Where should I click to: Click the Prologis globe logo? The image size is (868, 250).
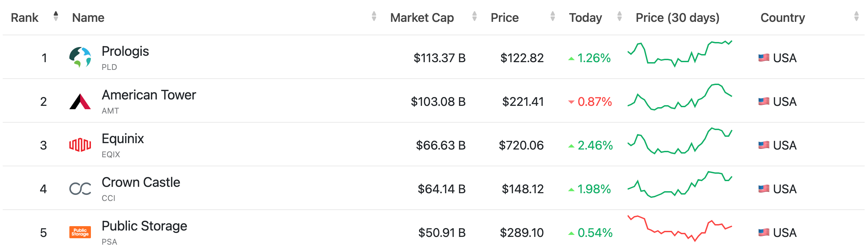point(80,57)
